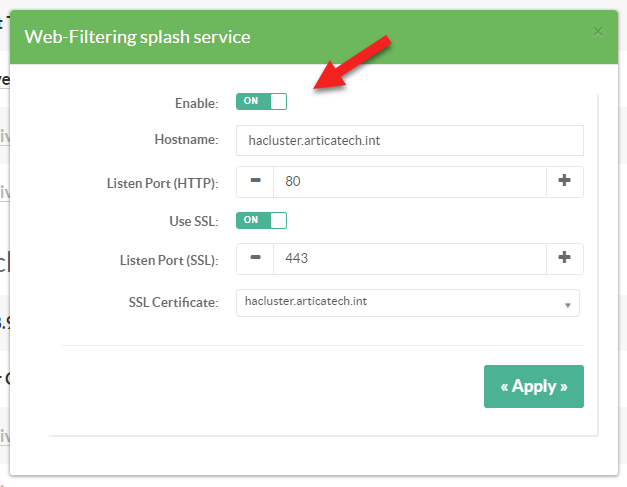This screenshot has width=627, height=487.
Task: Toggle the Enable switch
Action: click(261, 102)
